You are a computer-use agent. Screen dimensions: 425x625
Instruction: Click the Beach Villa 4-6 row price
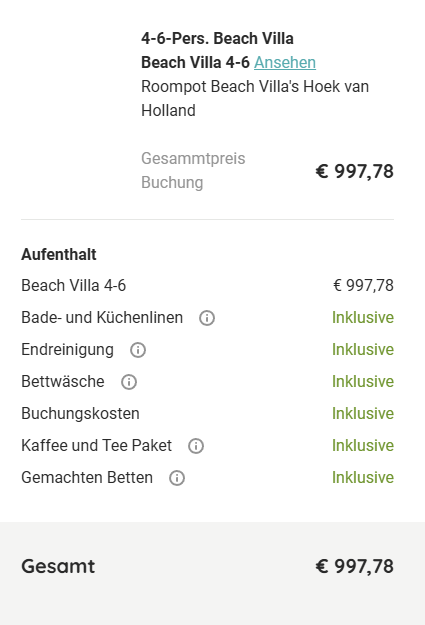363,285
